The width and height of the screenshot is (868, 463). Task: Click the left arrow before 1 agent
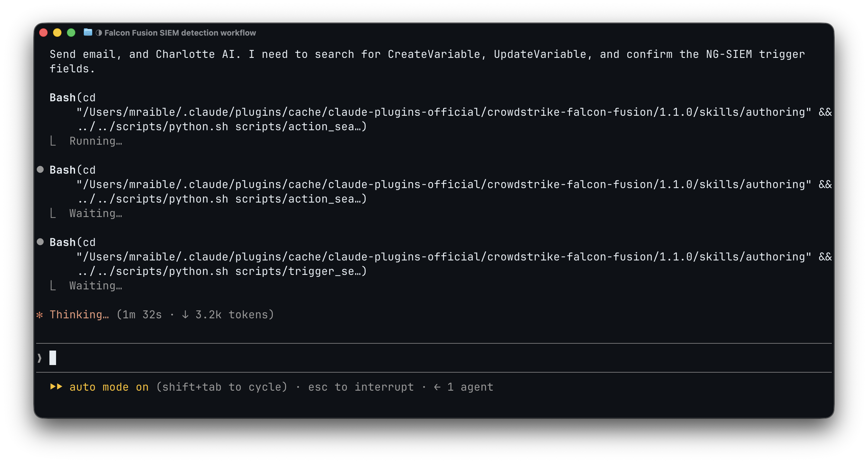coord(437,387)
